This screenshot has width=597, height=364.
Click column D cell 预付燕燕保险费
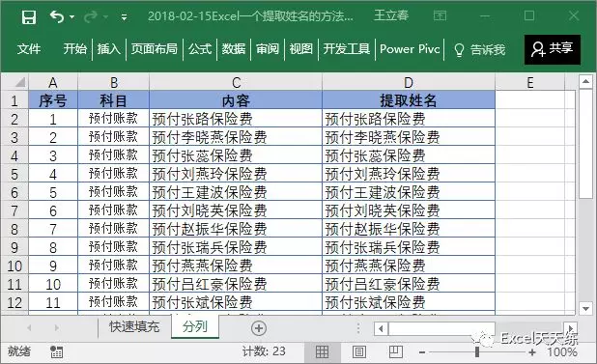[x=409, y=266]
